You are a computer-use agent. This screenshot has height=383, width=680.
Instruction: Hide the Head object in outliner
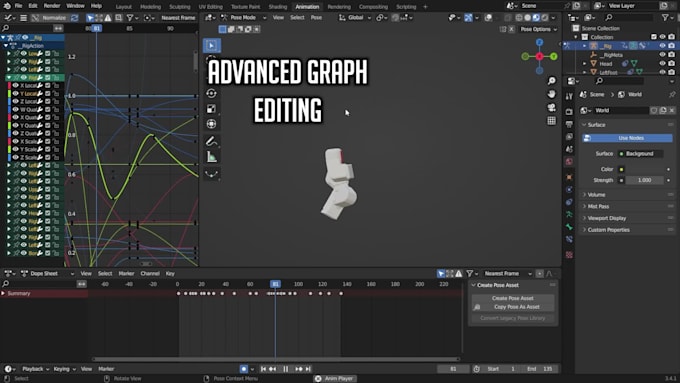tap(662, 63)
